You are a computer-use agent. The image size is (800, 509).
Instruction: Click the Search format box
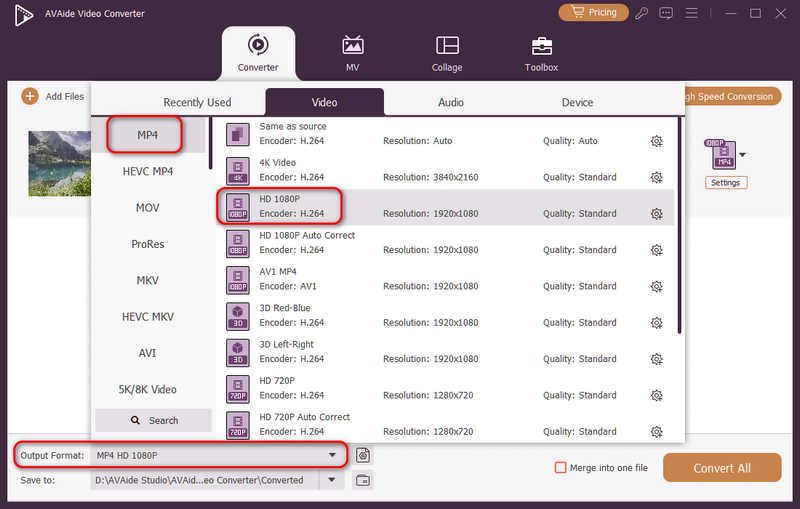click(154, 420)
